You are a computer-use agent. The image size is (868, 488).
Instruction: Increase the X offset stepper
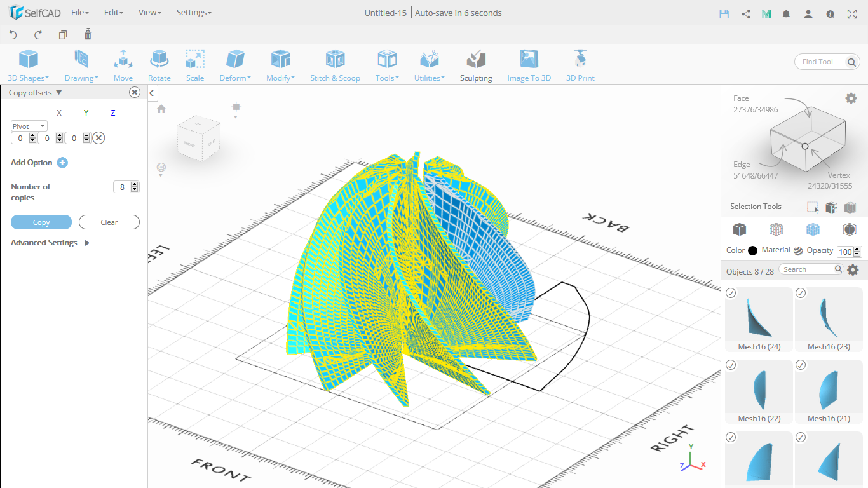32,135
